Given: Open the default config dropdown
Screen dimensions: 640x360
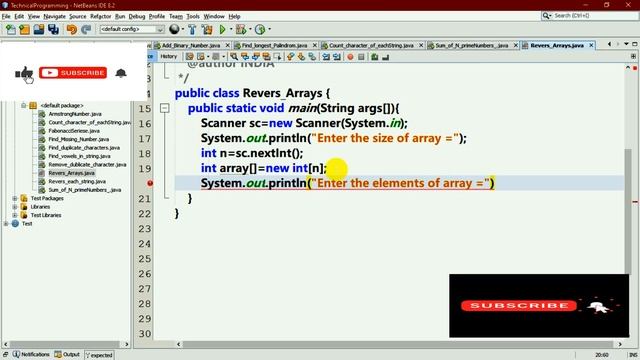Looking at the screenshot, I should click(x=132, y=29).
